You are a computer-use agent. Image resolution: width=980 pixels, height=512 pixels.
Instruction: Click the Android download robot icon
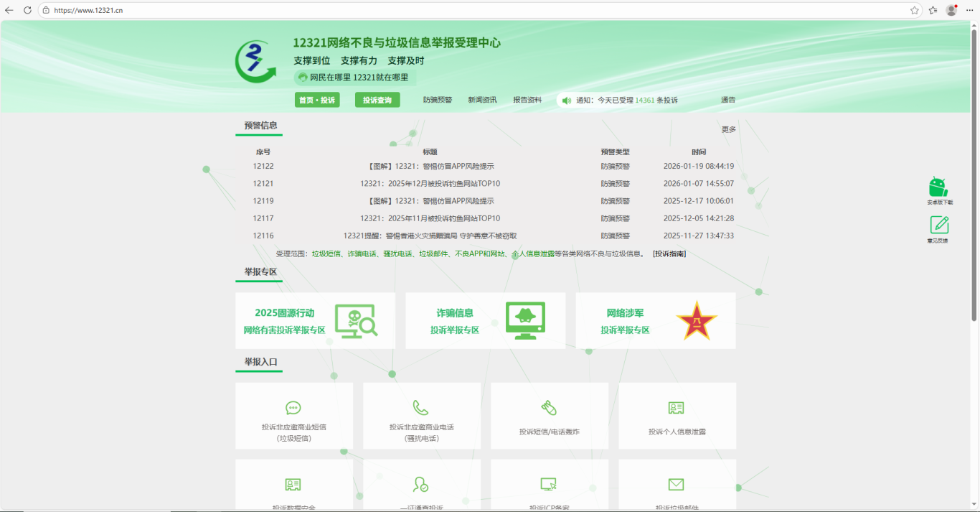point(938,187)
